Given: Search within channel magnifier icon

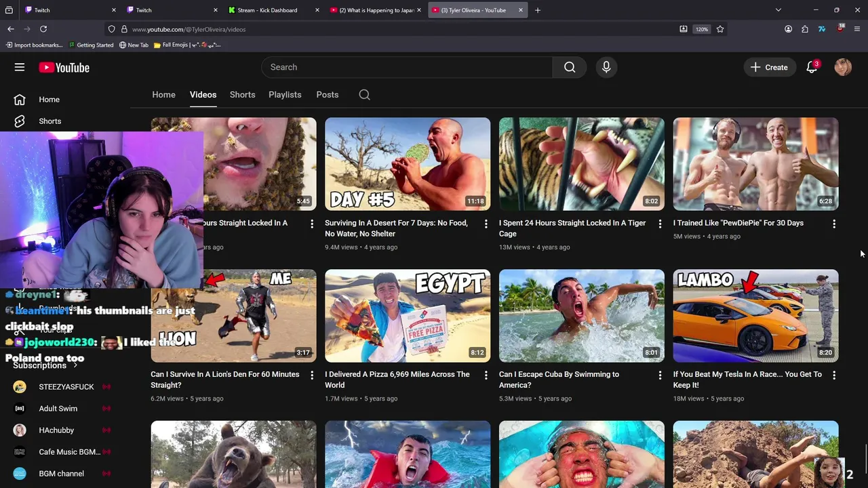Looking at the screenshot, I should pos(364,95).
